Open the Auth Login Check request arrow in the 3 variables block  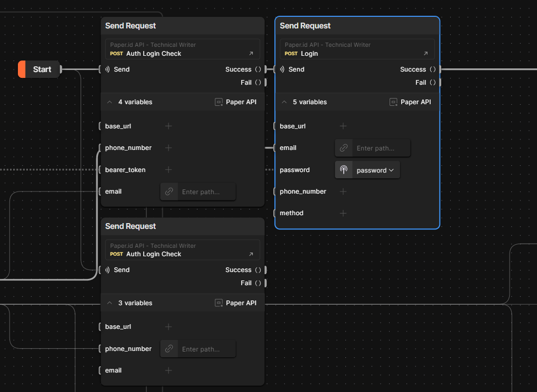pos(251,254)
